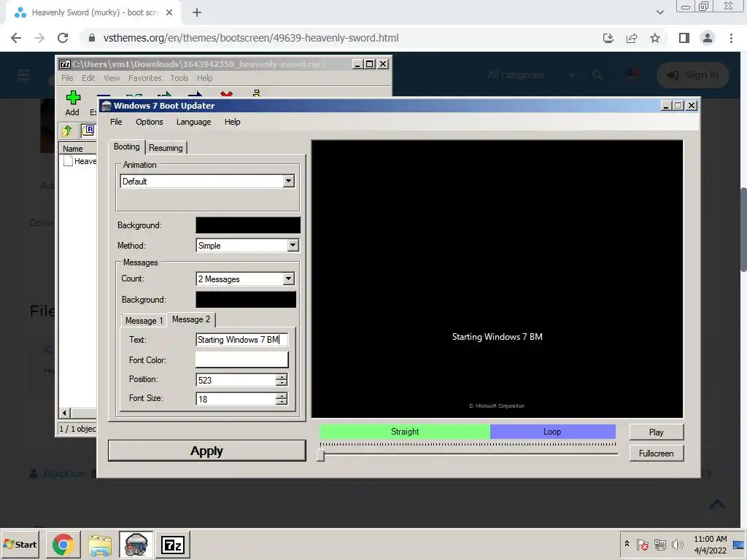
Task: Open the Method dropdown showing Simple
Action: click(293, 245)
